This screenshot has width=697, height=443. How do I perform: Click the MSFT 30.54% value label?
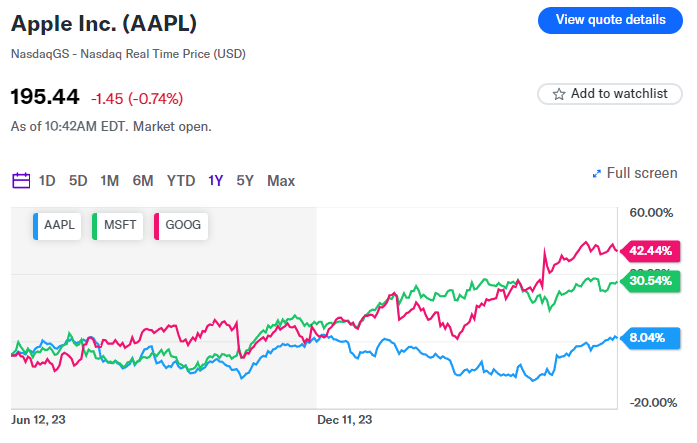point(651,281)
